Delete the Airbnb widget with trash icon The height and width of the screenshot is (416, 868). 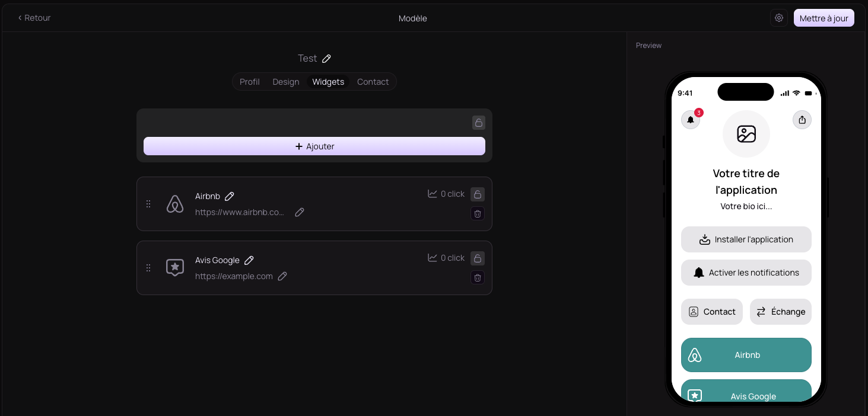click(478, 213)
